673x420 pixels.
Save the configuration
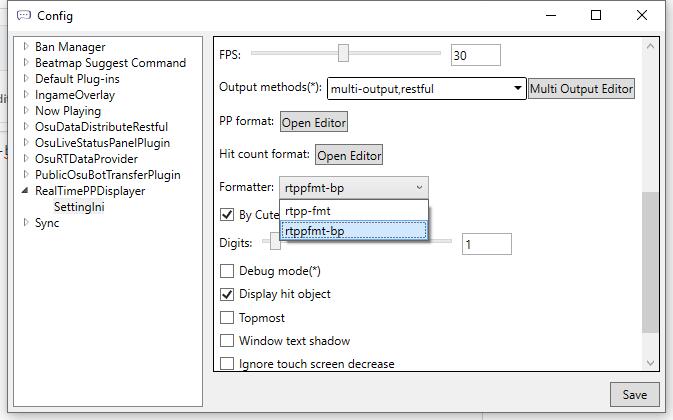635,394
